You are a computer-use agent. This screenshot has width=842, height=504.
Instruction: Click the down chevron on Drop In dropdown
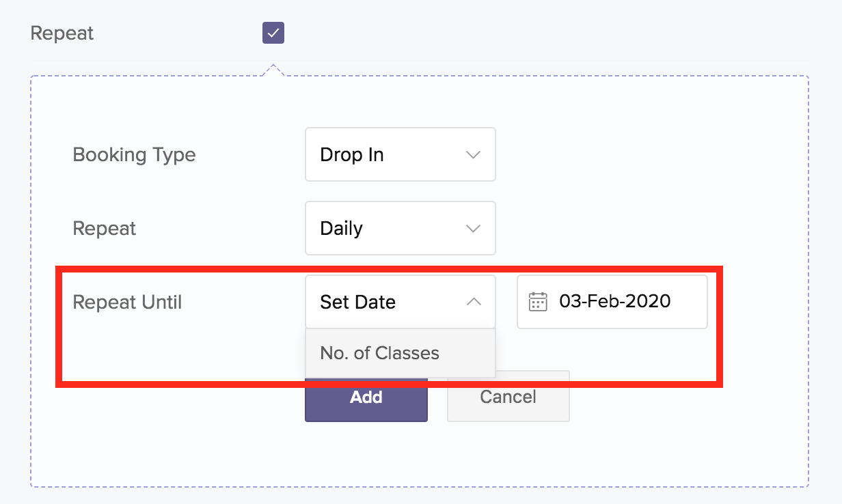(x=473, y=155)
